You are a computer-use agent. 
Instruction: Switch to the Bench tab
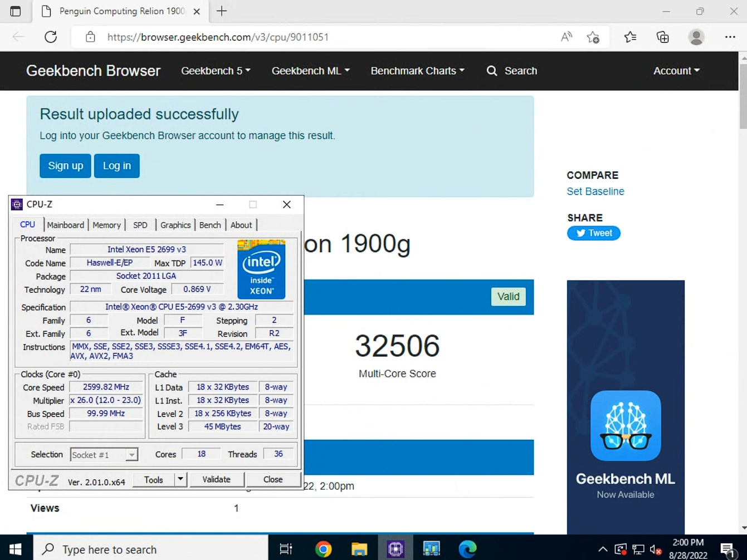[210, 225]
